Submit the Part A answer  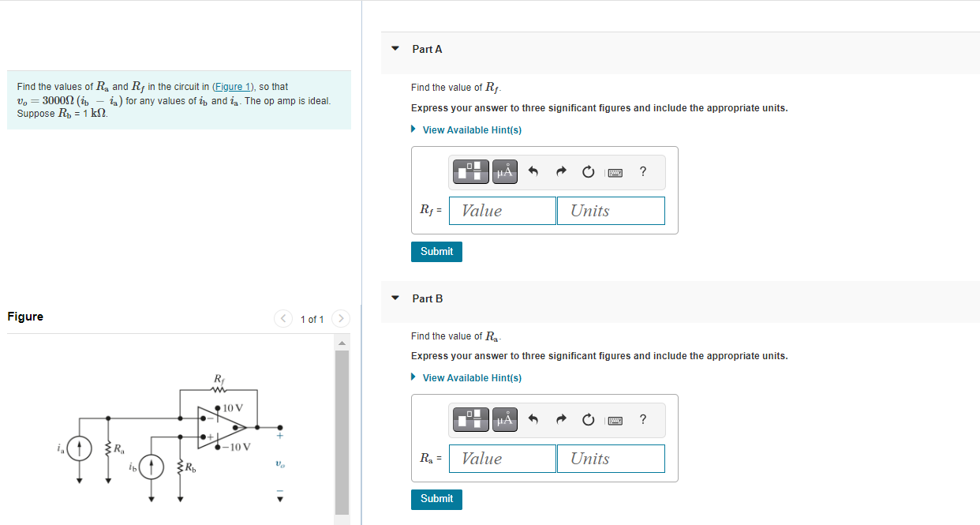pos(436,251)
